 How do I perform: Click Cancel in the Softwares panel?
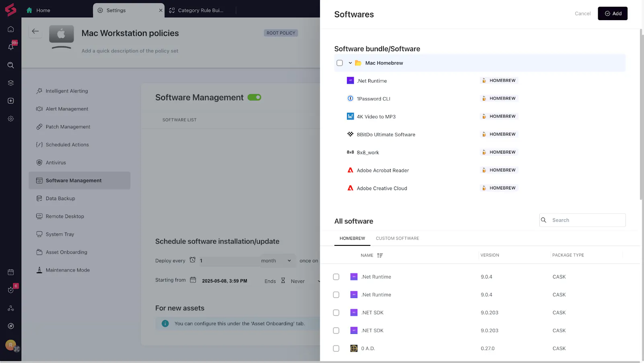pos(582,14)
